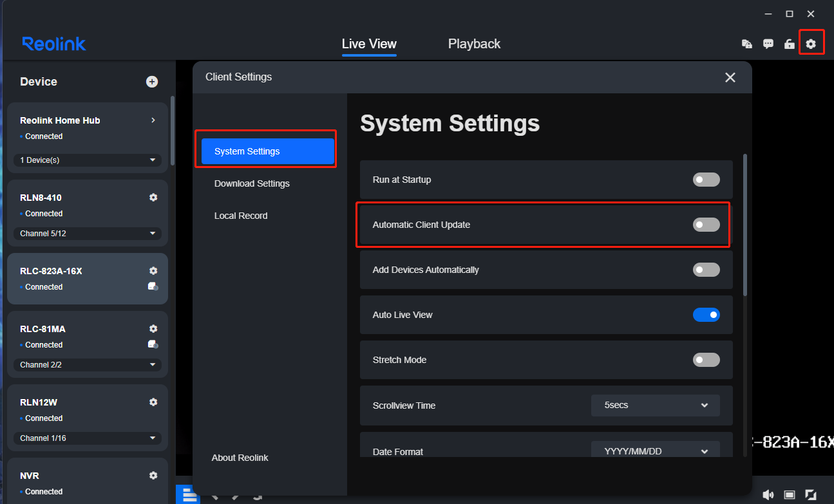The width and height of the screenshot is (834, 504).
Task: Click the Automatic Client Update label
Action: click(x=421, y=225)
